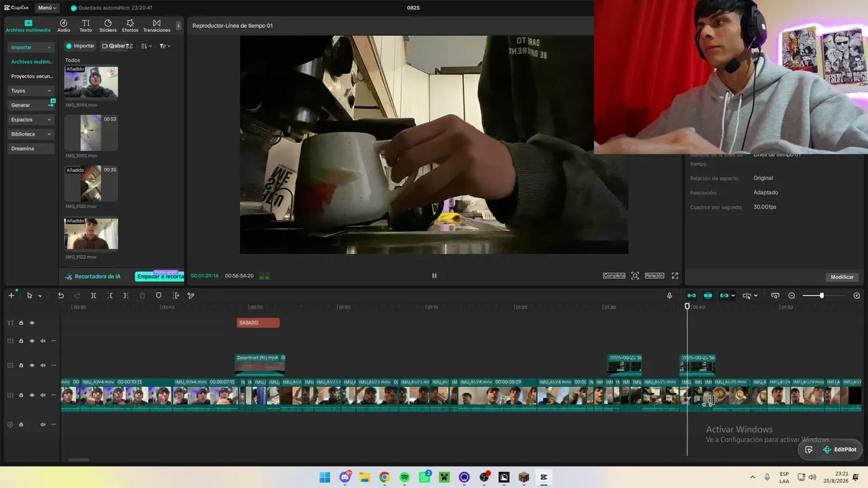This screenshot has height=488, width=868.
Task: Expand the Biblioteca sidebar section
Action: 31,134
